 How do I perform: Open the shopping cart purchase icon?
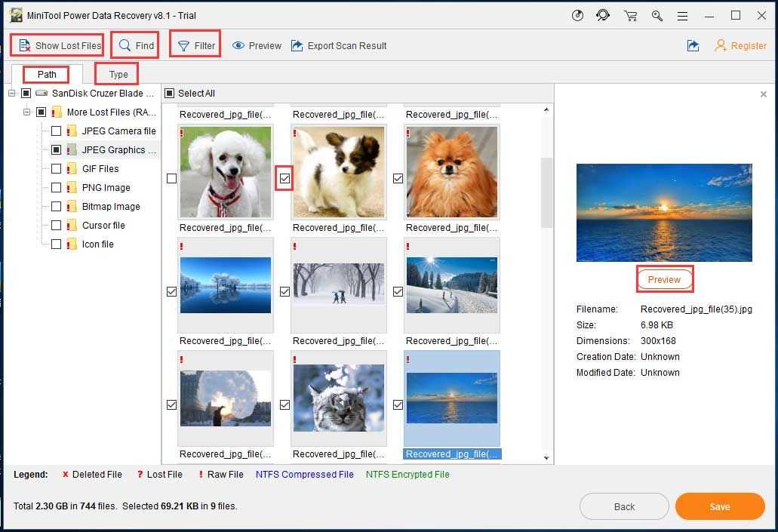click(630, 16)
